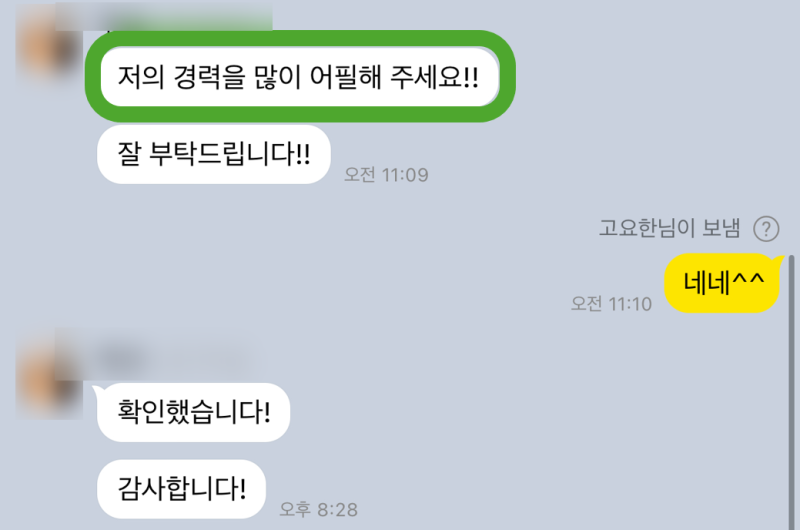800x530 pixels.
Task: Select the 저의 경력을 많이 어필해 주세요!! message bubble
Action: (x=299, y=77)
